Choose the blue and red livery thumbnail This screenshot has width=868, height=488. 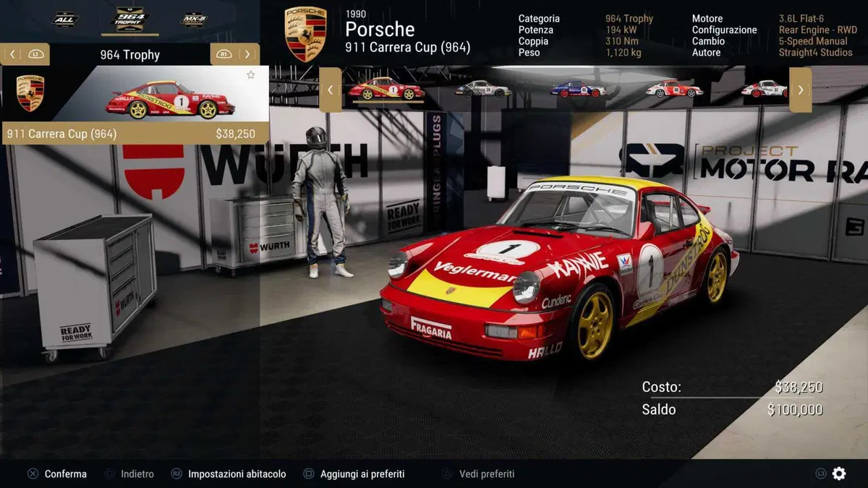pyautogui.click(x=579, y=89)
